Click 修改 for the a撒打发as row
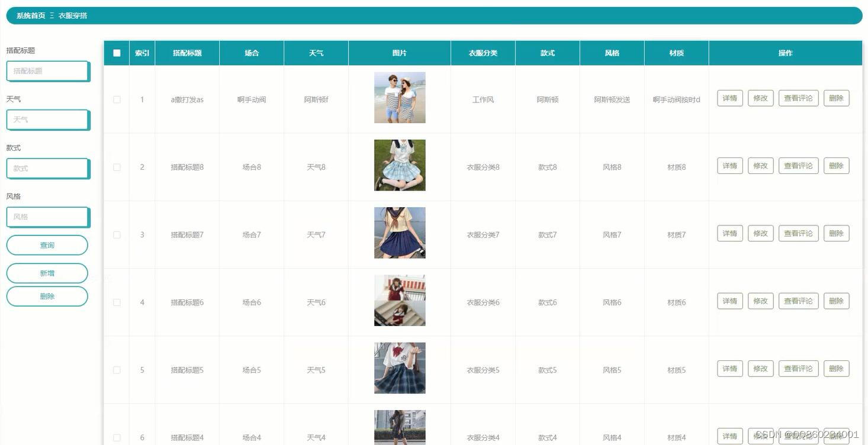Image resolution: width=868 pixels, height=445 pixels. pyautogui.click(x=760, y=98)
